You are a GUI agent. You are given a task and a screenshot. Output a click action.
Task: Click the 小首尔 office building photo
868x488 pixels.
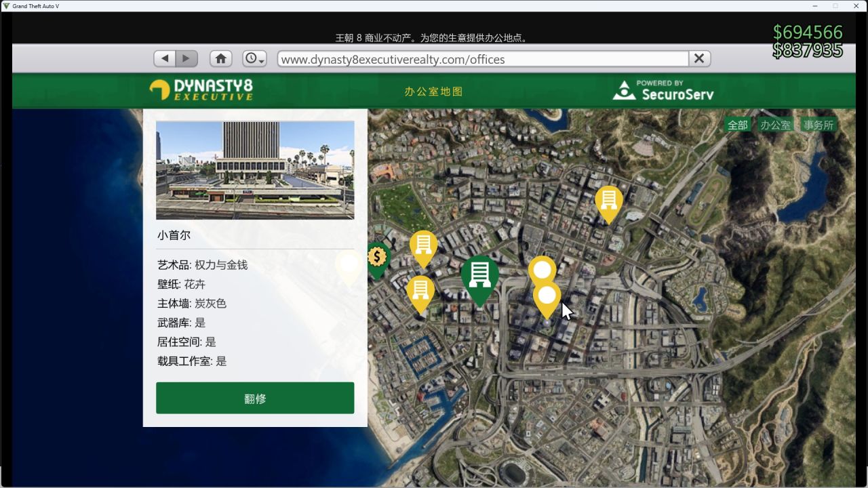(255, 170)
